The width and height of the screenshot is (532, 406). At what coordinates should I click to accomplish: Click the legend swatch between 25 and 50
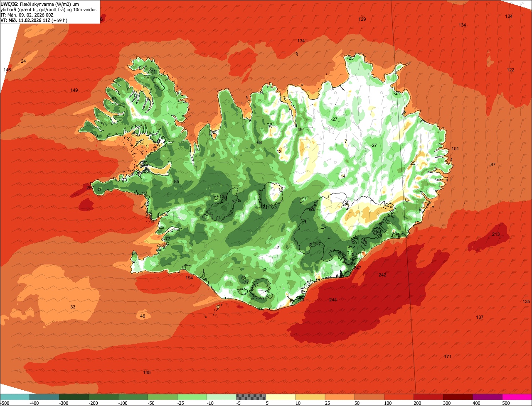340,397
